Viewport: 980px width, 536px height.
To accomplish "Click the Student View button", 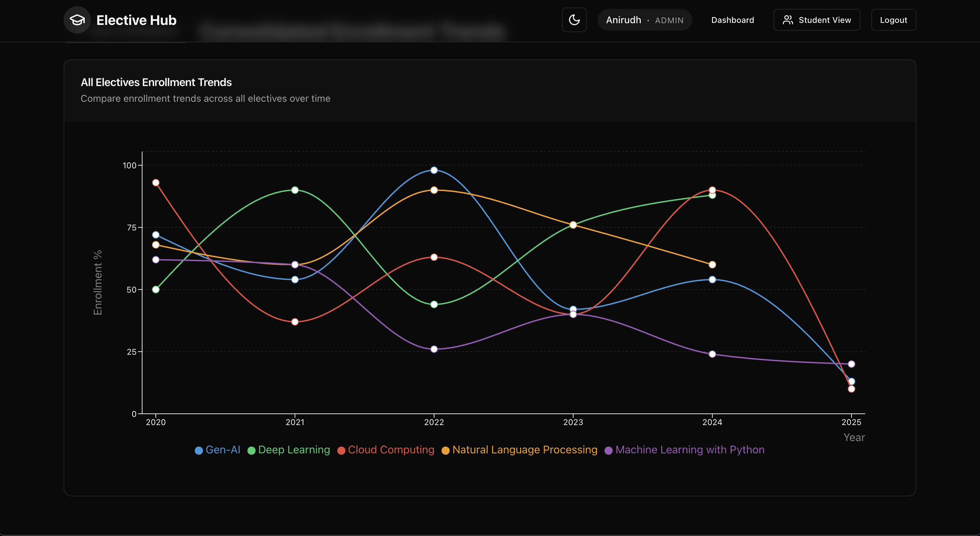I will [817, 20].
